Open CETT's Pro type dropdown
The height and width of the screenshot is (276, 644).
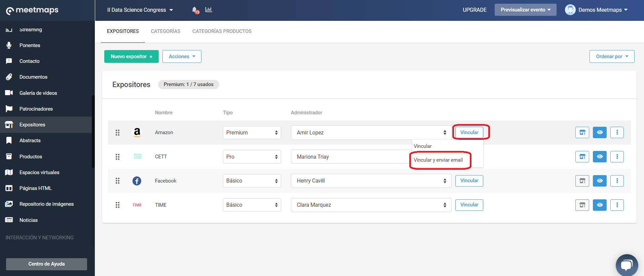coord(252,157)
